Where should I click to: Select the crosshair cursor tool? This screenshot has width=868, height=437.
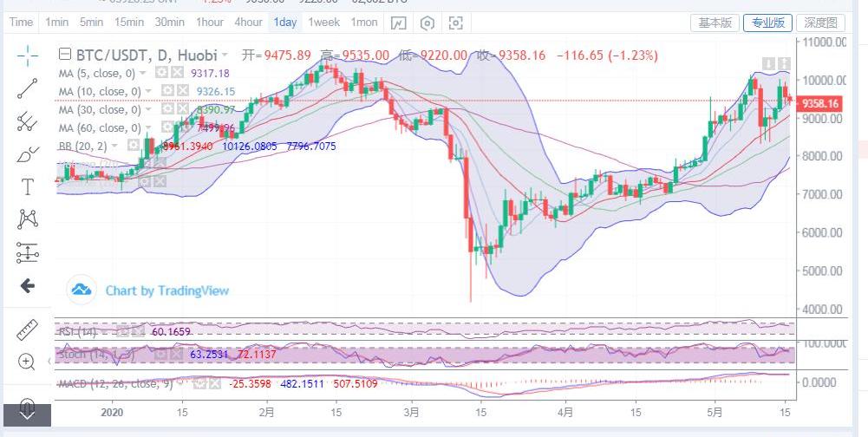point(27,56)
